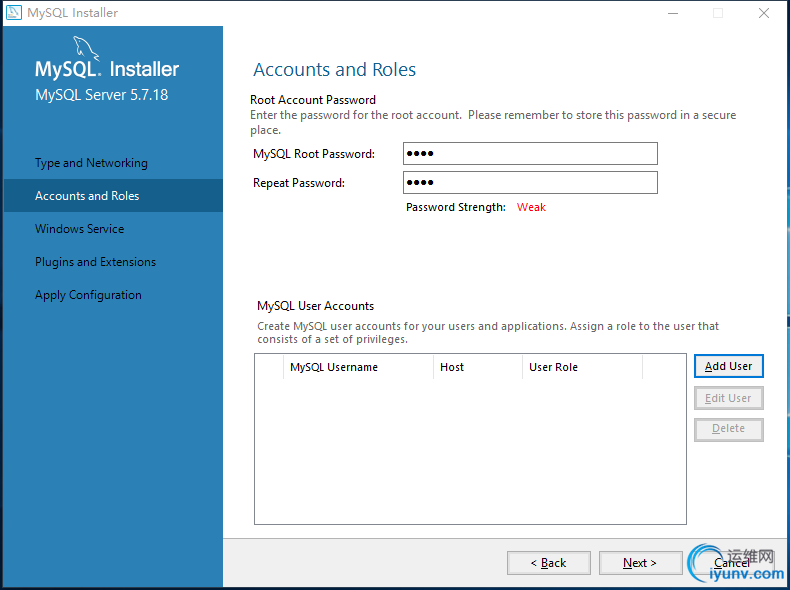Click the Host column header

pyautogui.click(x=452, y=367)
